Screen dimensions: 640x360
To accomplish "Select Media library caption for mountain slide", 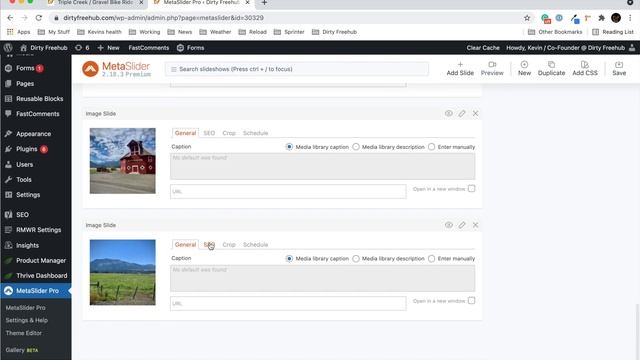I will click(x=289, y=259).
